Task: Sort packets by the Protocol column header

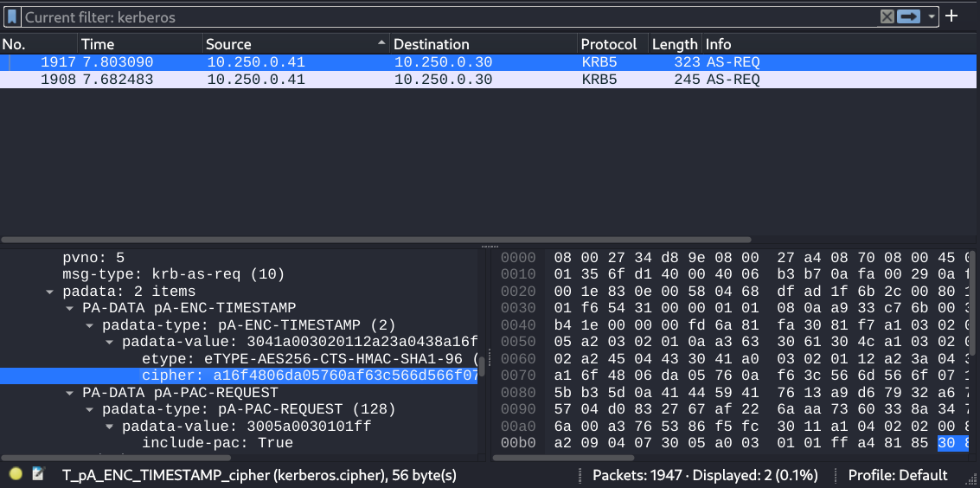Action: point(608,44)
